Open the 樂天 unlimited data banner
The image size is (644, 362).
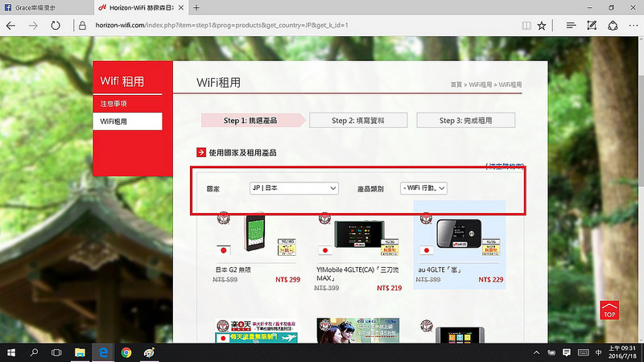pyautogui.click(x=256, y=331)
